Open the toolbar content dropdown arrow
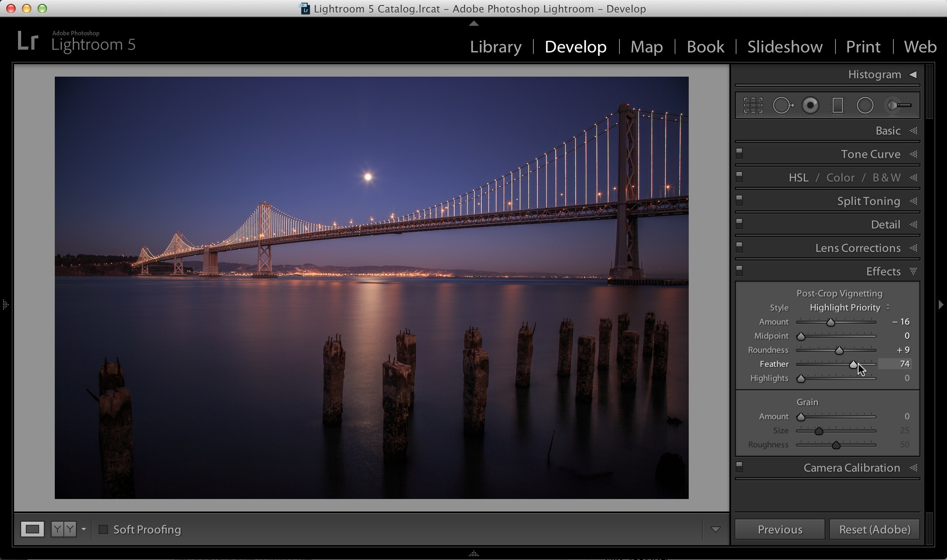The height and width of the screenshot is (560, 947). (x=715, y=529)
